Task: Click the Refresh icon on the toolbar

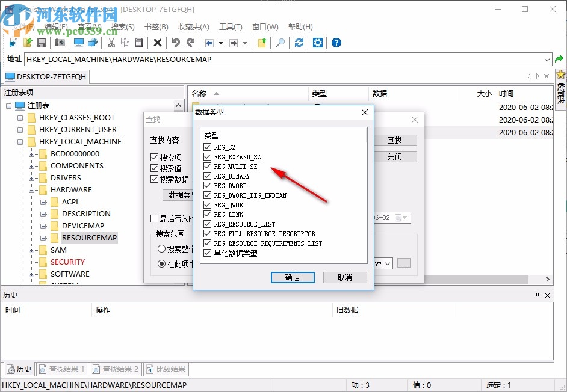Action: coord(299,43)
